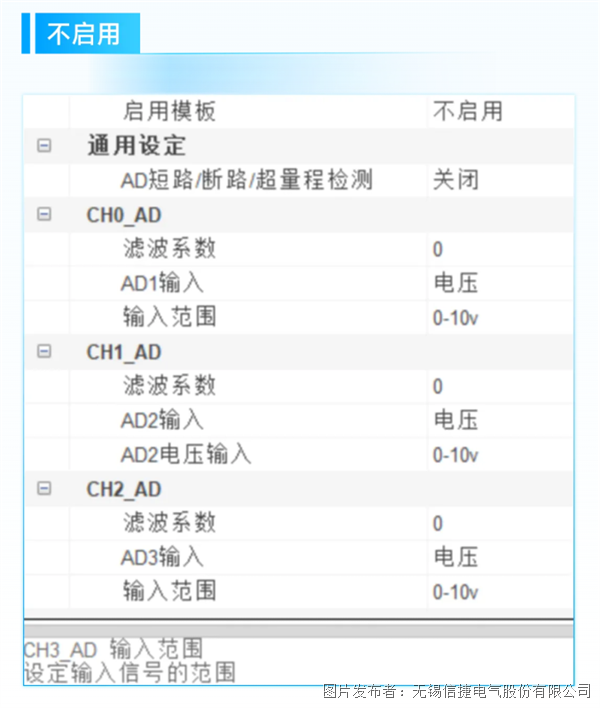This screenshot has height=708, width=600.
Task: Collapse the CH2_AD group
Action: pyautogui.click(x=44, y=488)
